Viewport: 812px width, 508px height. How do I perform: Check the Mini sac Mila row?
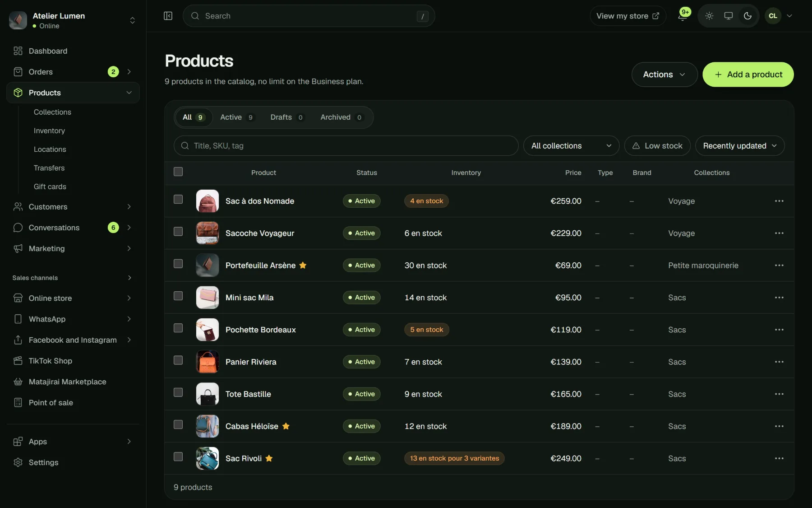pyautogui.click(x=178, y=296)
